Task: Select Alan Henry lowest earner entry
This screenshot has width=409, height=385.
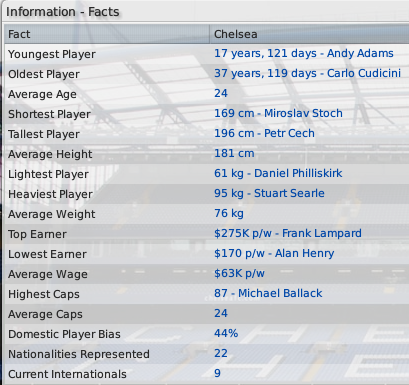Action: 274,253
